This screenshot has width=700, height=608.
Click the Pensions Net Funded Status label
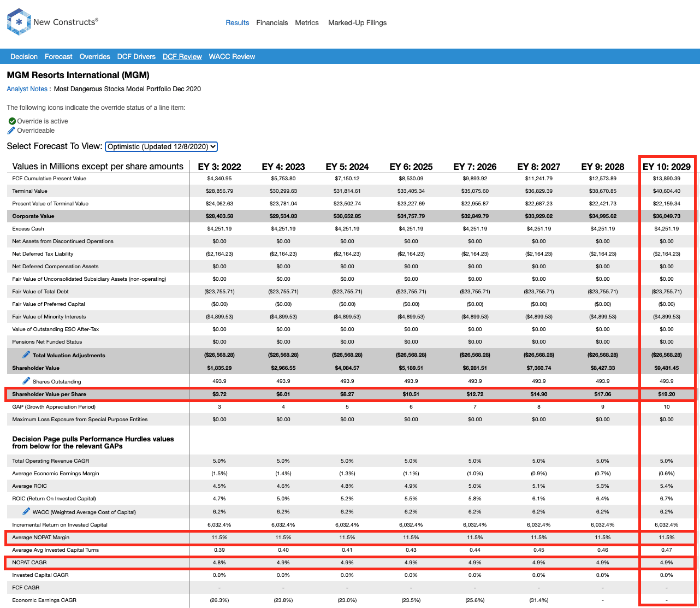tap(47, 342)
